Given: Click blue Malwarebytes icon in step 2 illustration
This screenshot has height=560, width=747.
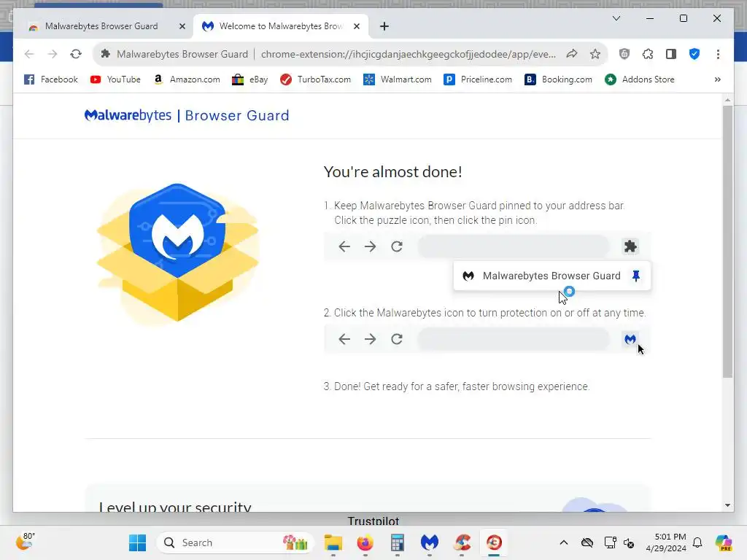Looking at the screenshot, I should coord(630,339).
